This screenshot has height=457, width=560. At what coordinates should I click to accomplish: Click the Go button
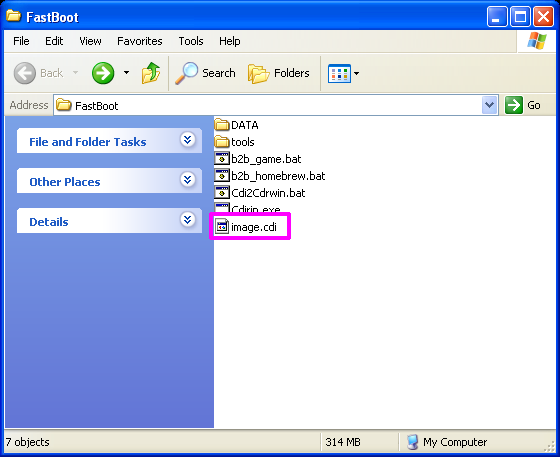pos(523,105)
